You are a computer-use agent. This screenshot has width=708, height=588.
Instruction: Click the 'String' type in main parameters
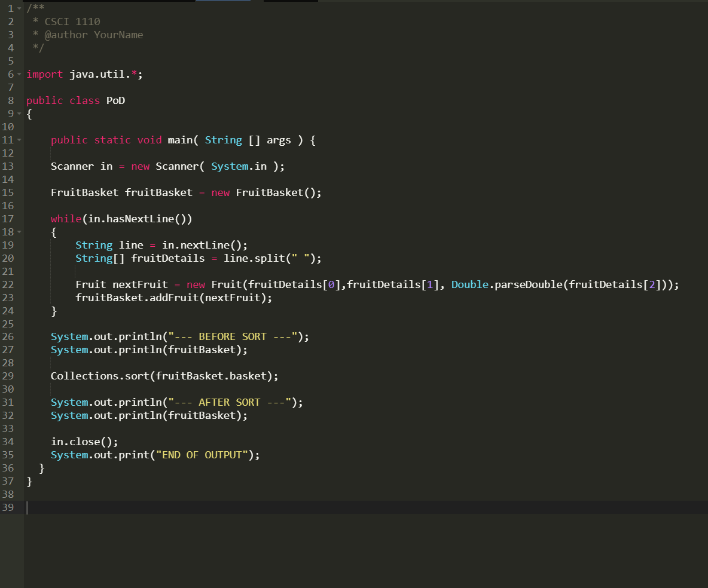click(x=224, y=140)
